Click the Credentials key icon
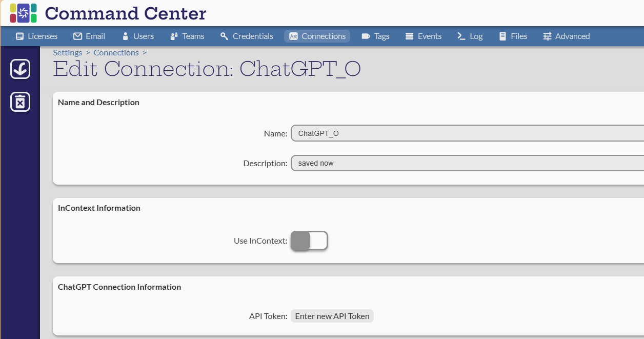 [224, 36]
